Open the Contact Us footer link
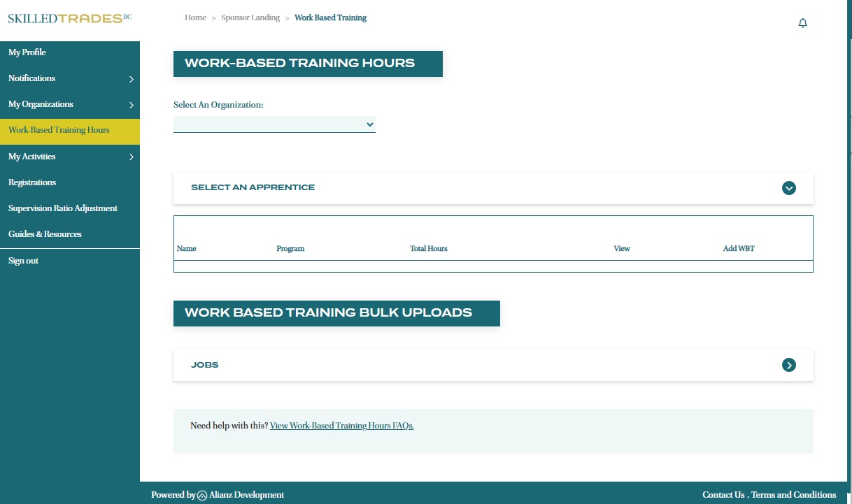 coord(723,494)
